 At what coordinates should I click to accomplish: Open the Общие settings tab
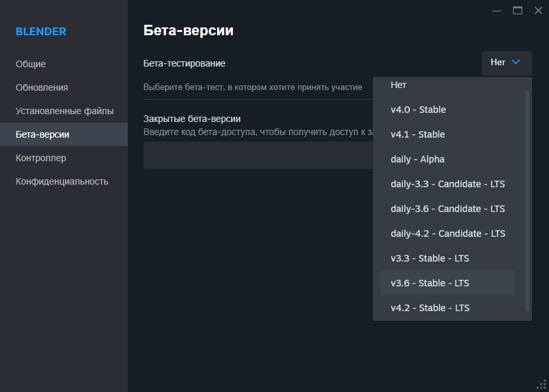[x=31, y=64]
